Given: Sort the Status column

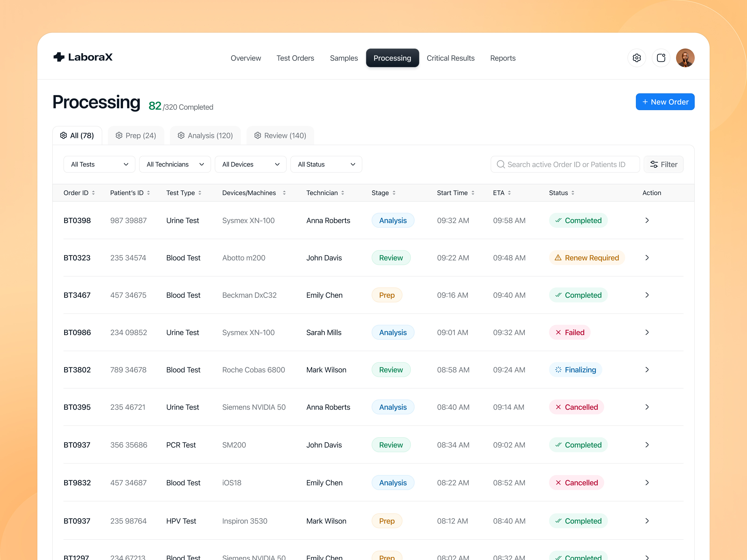Looking at the screenshot, I should [561, 193].
